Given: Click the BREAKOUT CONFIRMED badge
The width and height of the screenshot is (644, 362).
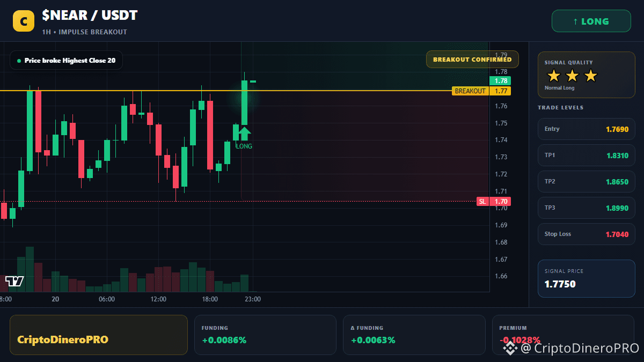Looking at the screenshot, I should [472, 60].
